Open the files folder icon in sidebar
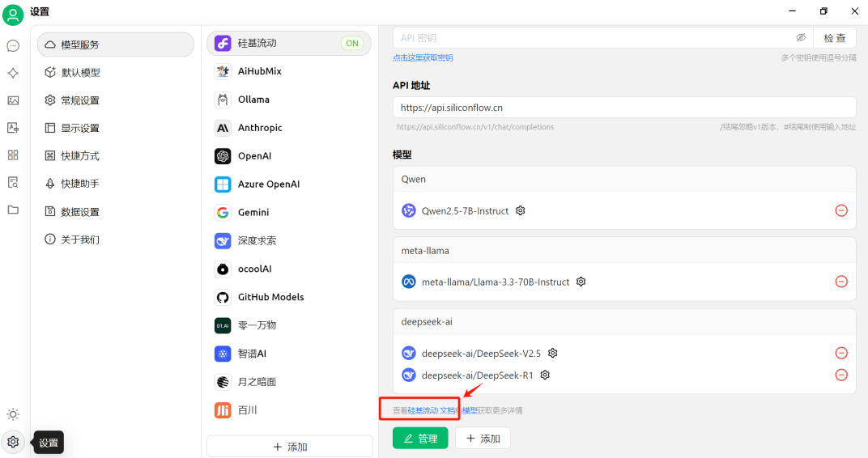The height and width of the screenshot is (458, 868). coord(13,210)
